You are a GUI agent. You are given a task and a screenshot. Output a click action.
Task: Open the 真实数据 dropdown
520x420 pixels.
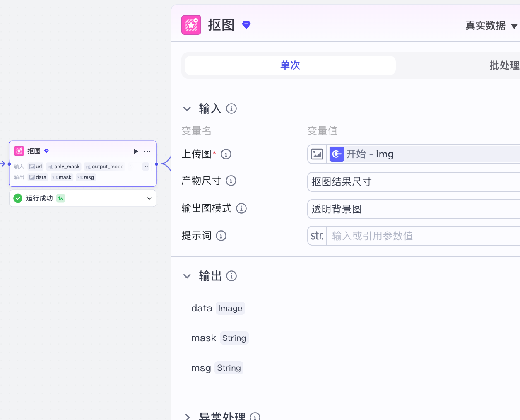(x=491, y=26)
